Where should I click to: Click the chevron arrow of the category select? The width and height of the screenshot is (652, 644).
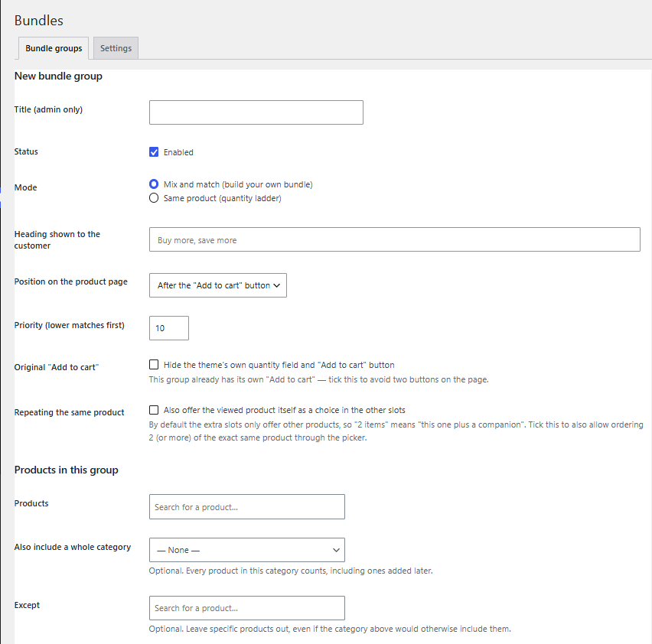(x=336, y=550)
